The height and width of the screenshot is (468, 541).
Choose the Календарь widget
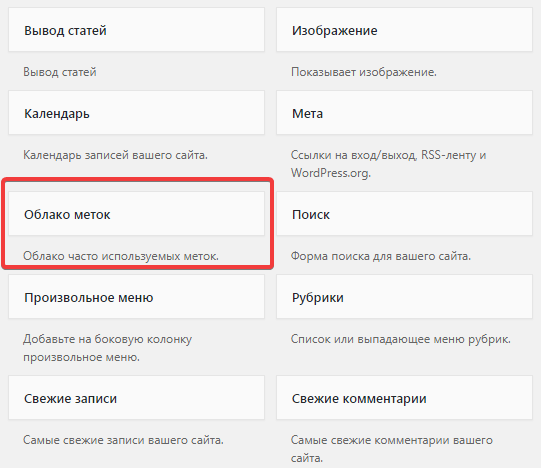click(x=136, y=113)
